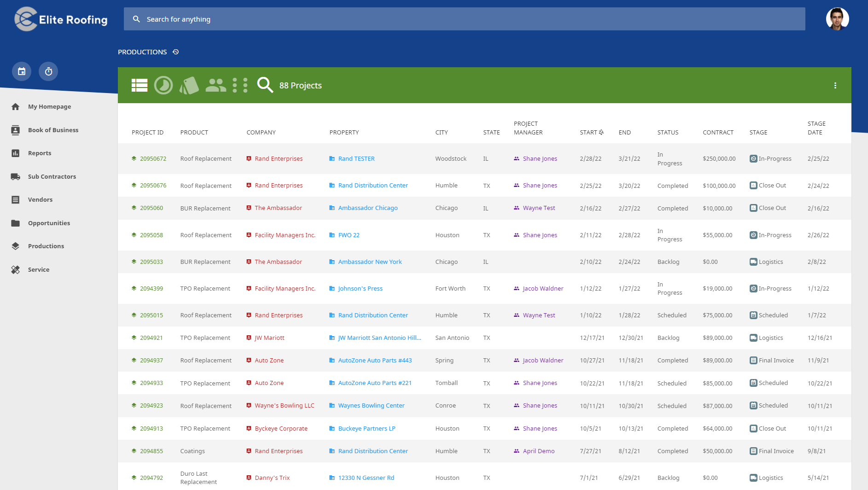The width and height of the screenshot is (868, 490).
Task: Go to Sub Contractors in sidebar
Action: (x=52, y=176)
